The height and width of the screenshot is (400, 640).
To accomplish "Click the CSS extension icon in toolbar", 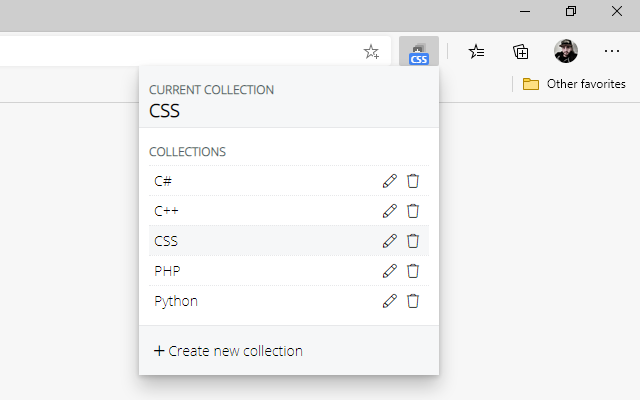I will [418, 52].
